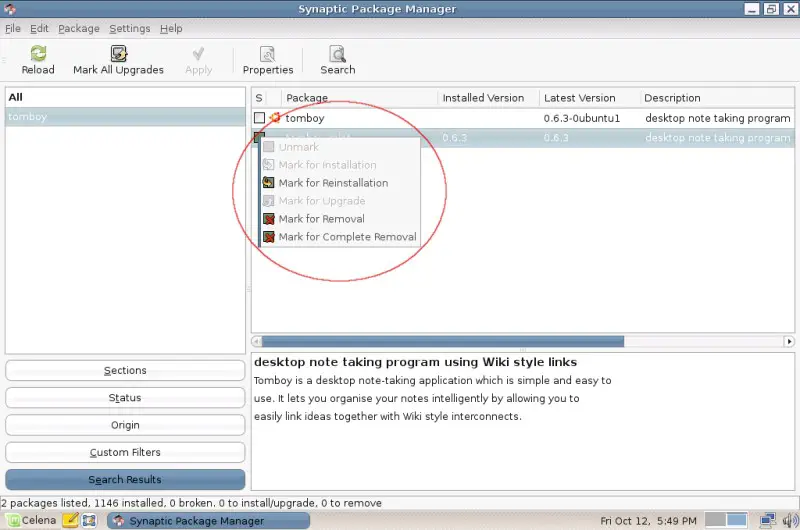Image resolution: width=800 pixels, height=530 pixels.
Task: Select the All entry in left list
Action: point(125,97)
